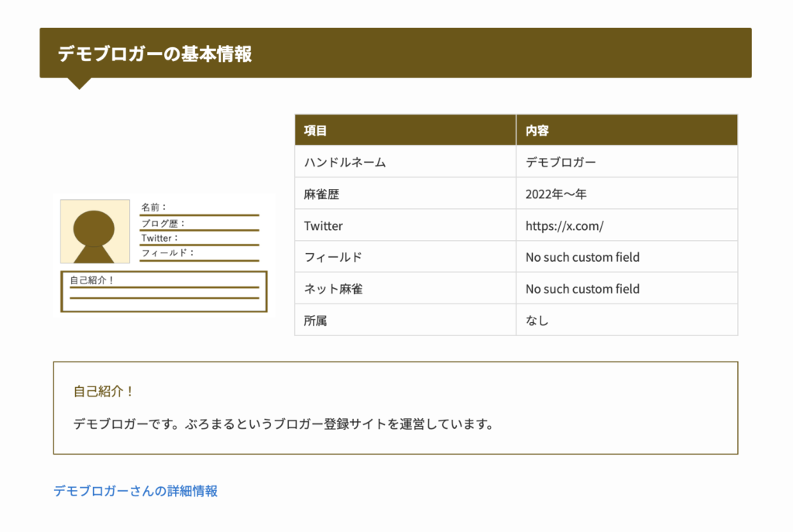Click the デモブロガーの基本情報 heading

pyautogui.click(x=155, y=53)
